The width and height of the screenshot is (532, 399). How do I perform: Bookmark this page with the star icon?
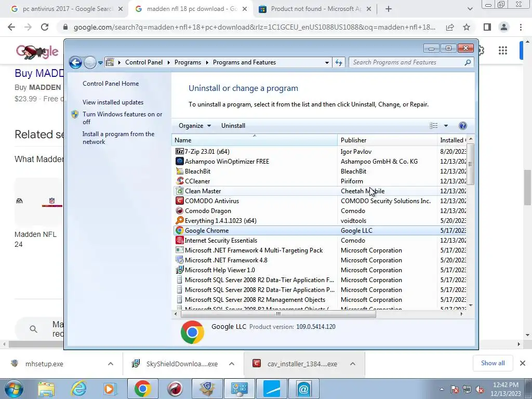(467, 27)
